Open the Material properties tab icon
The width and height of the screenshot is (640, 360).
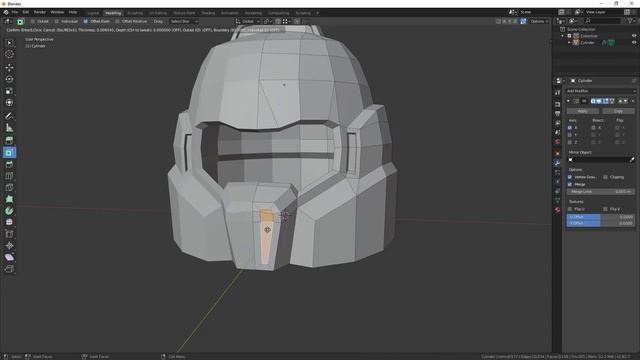click(558, 210)
